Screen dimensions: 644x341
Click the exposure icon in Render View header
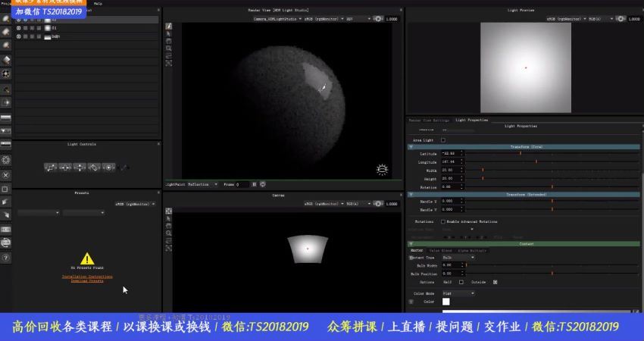pyautogui.click(x=378, y=19)
